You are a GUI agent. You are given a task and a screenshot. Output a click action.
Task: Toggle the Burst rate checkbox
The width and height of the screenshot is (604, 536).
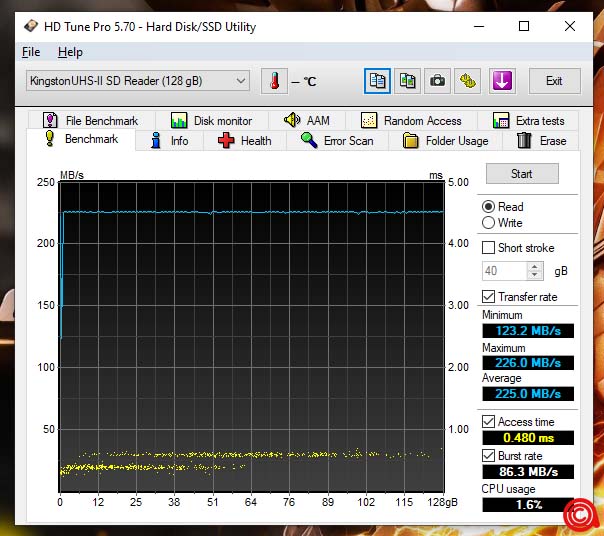click(x=489, y=456)
